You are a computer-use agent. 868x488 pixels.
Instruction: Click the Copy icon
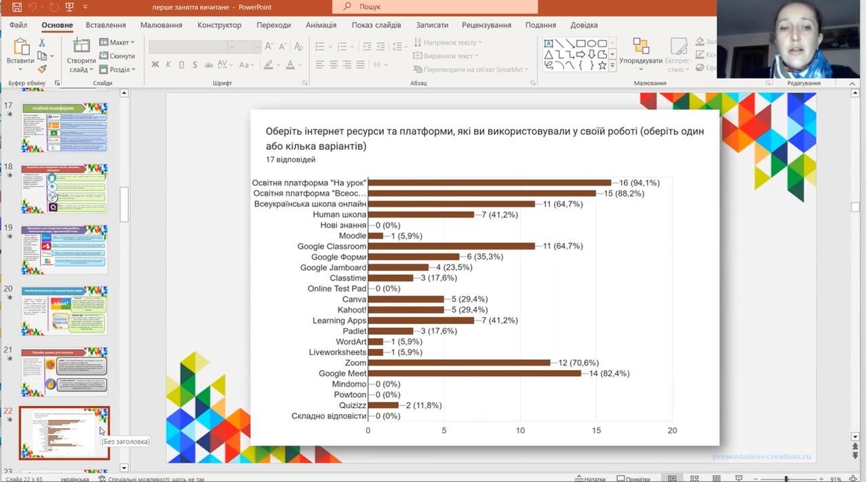[42, 56]
